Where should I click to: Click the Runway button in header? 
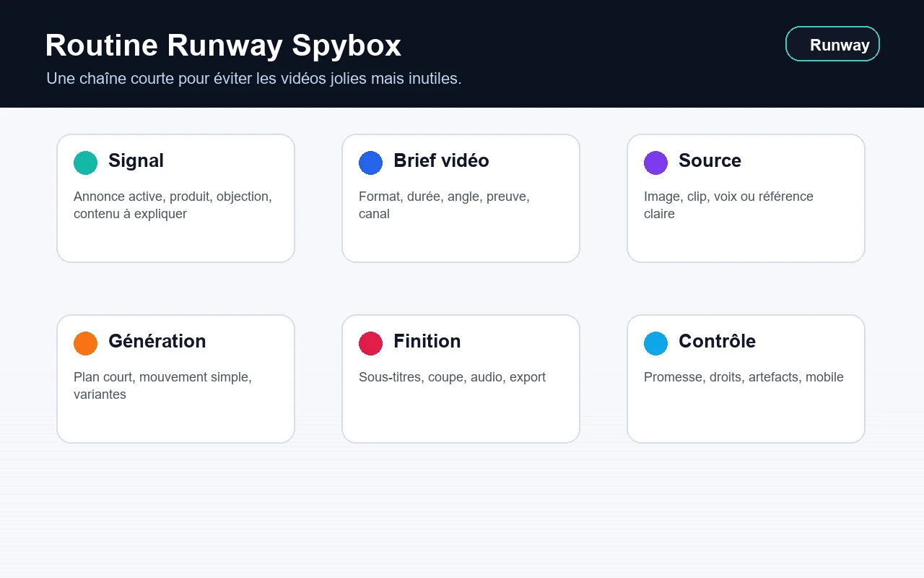pyautogui.click(x=832, y=44)
